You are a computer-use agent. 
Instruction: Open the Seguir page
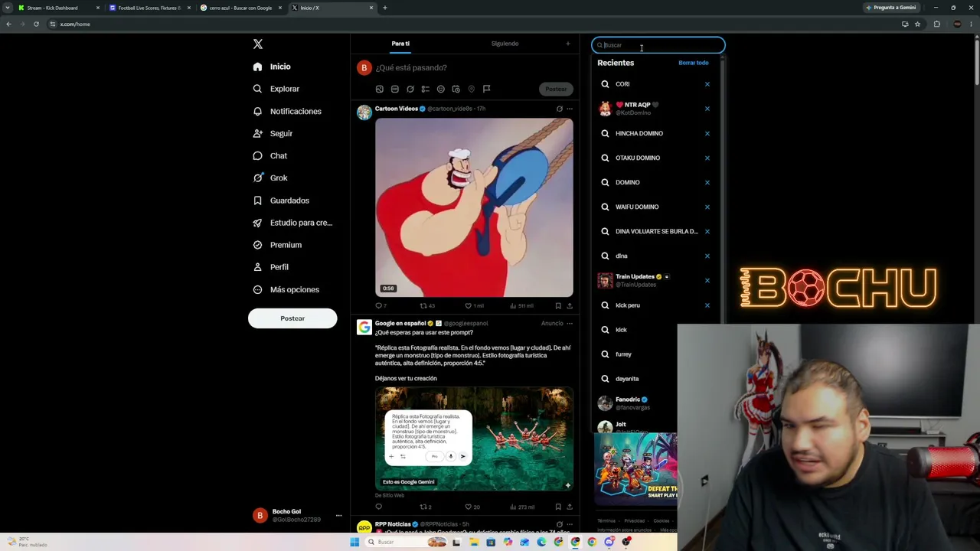[273, 133]
